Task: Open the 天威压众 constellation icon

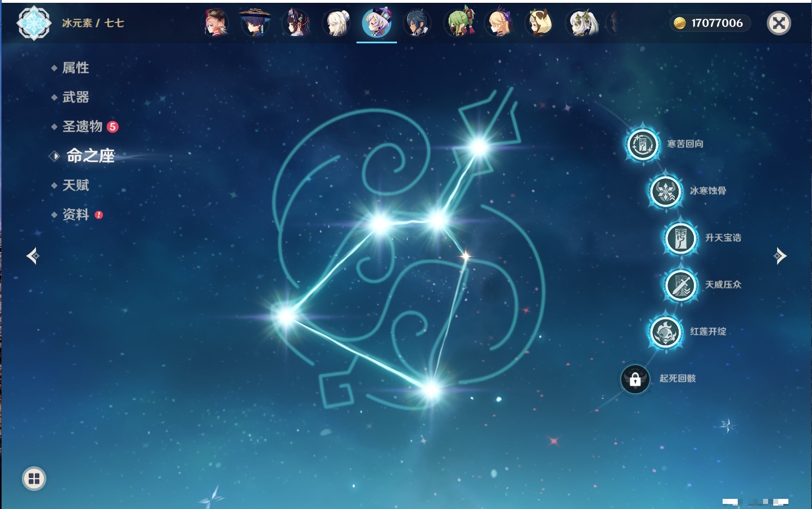Action: [680, 285]
